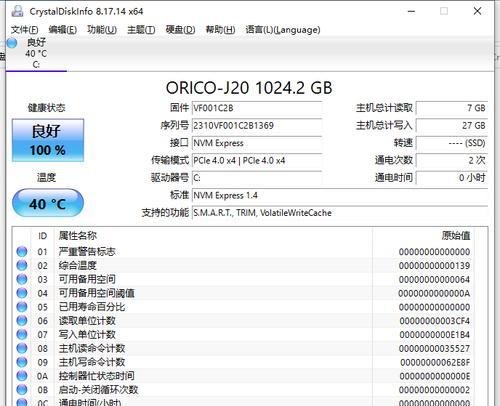The height and width of the screenshot is (406, 500).
Task: Click the blue status orb for attribute 04
Action: 22,293
